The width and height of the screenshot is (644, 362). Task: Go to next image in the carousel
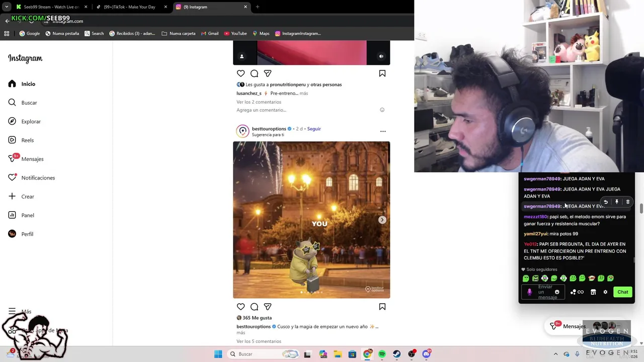382,220
